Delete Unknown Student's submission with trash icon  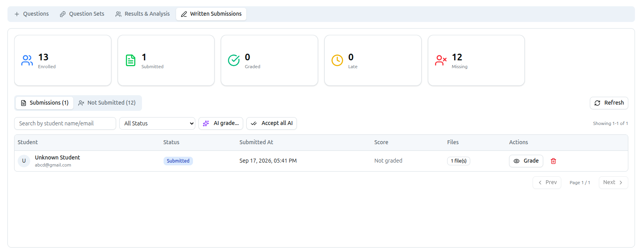(553, 161)
